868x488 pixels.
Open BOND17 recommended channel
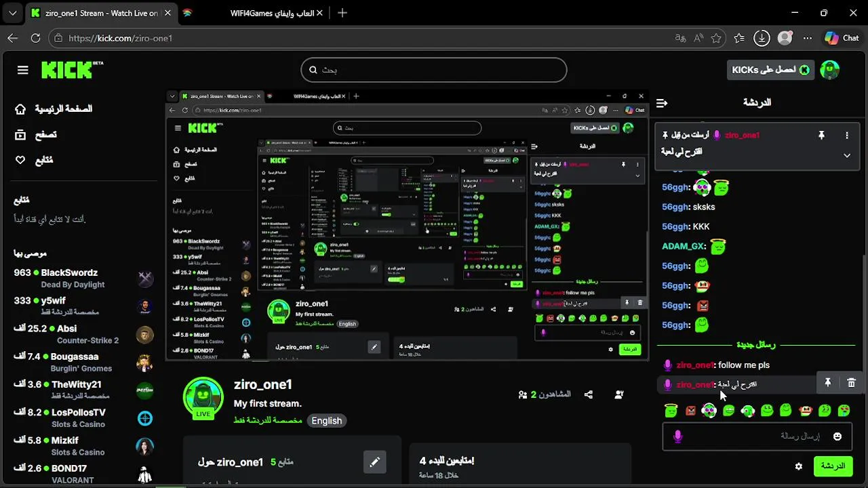[83, 473]
